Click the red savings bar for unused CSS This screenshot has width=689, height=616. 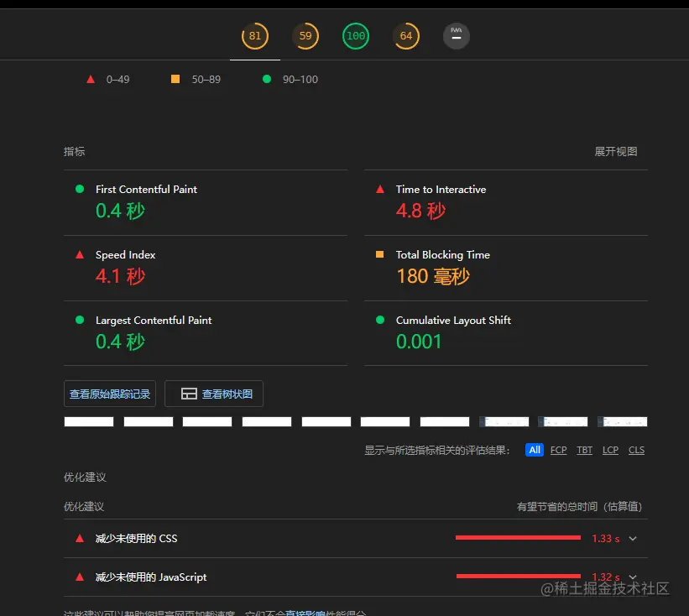(x=518, y=537)
